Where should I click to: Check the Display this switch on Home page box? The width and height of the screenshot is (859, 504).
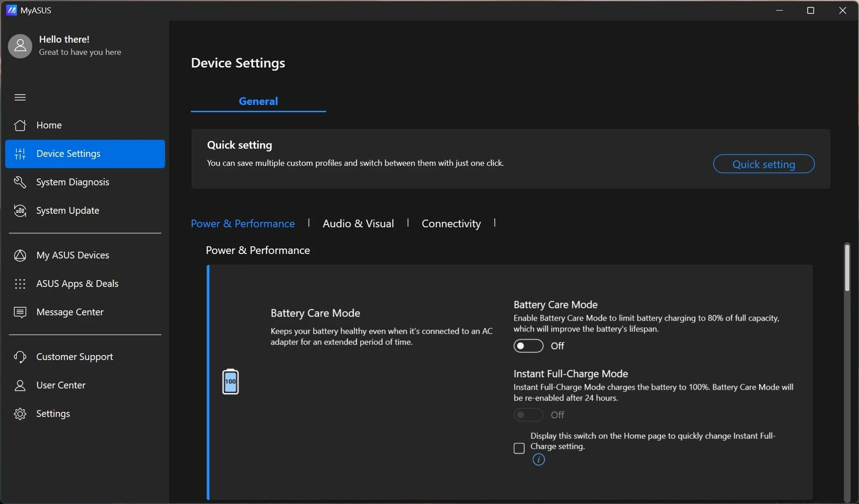click(x=519, y=448)
